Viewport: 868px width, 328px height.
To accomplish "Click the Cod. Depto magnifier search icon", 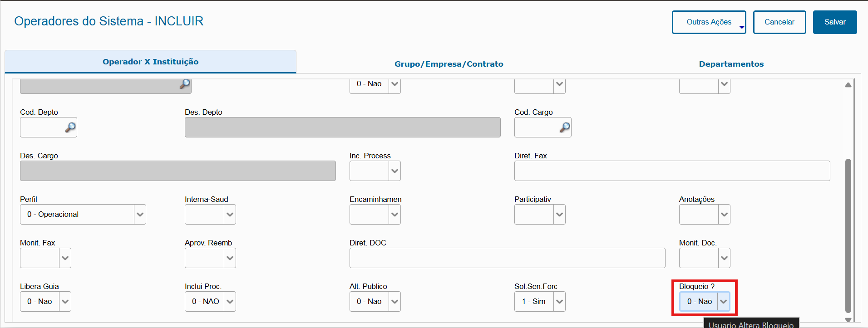I will pyautogui.click(x=70, y=127).
